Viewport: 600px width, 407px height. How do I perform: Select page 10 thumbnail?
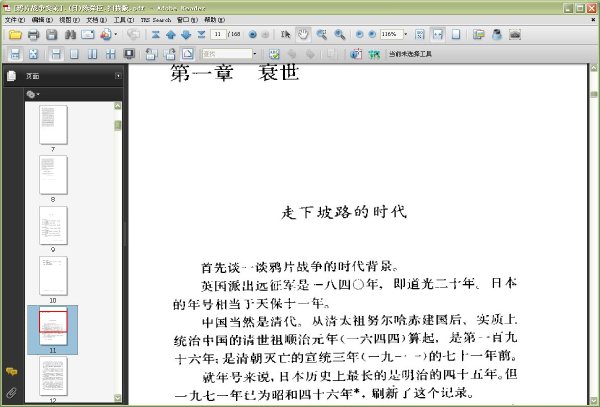53,276
